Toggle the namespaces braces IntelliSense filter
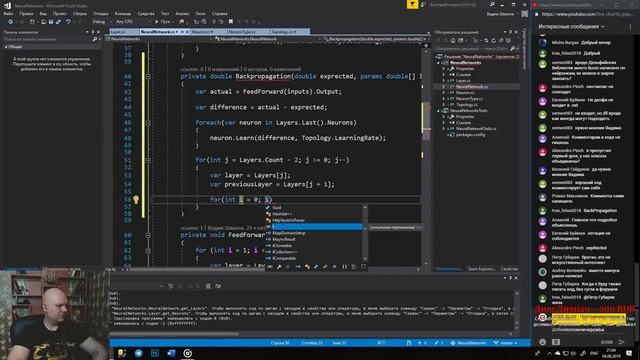This screenshot has width=640, height=360. 344,267
